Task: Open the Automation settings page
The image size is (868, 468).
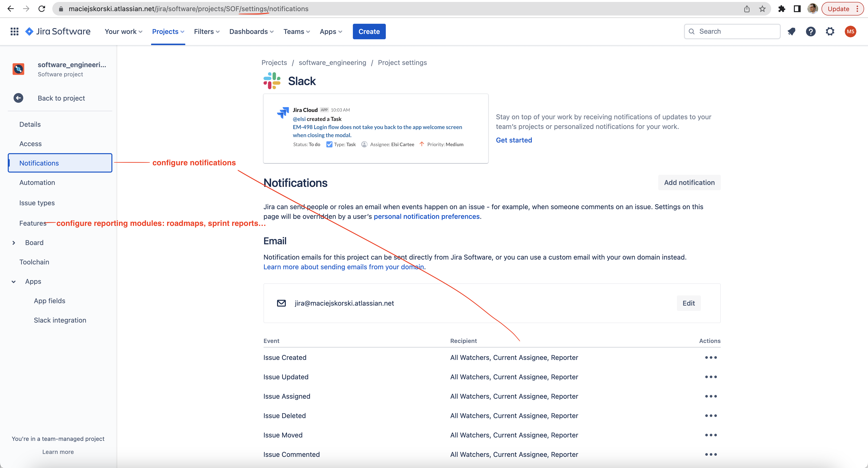Action: pos(60,182)
